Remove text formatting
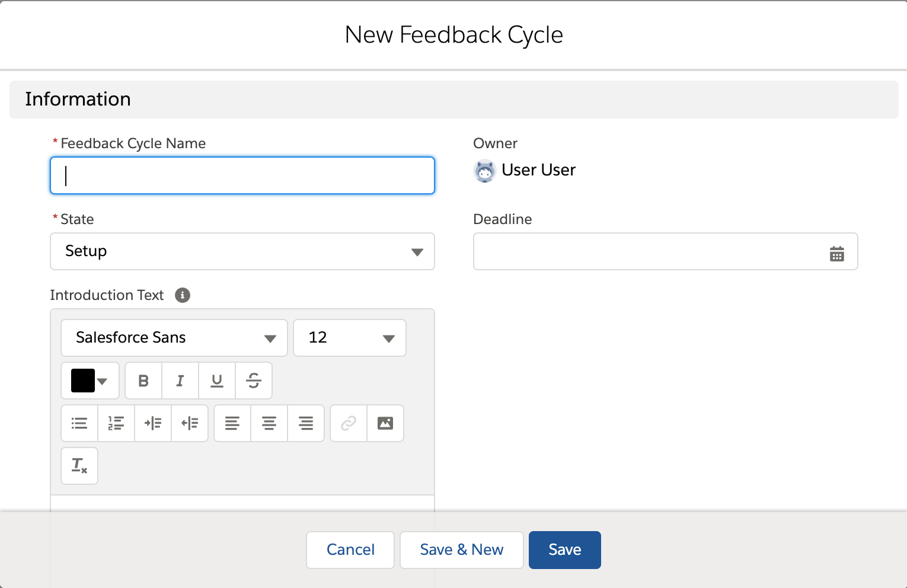907x588 pixels. (79, 466)
